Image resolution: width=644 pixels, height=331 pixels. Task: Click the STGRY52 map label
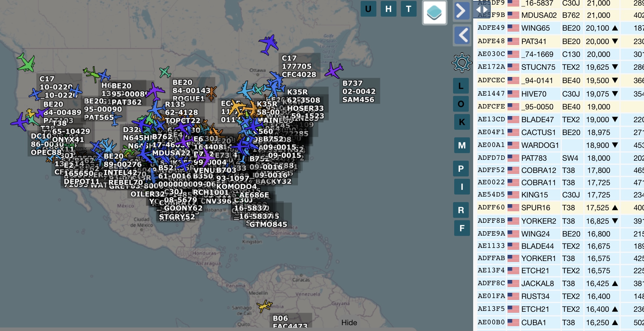(177, 217)
